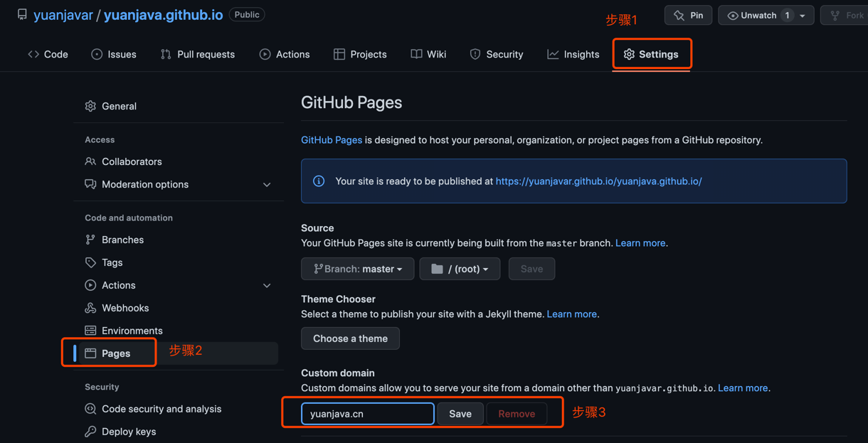Click the code brackets icon on Code tab
The image size is (868, 443).
[33, 54]
